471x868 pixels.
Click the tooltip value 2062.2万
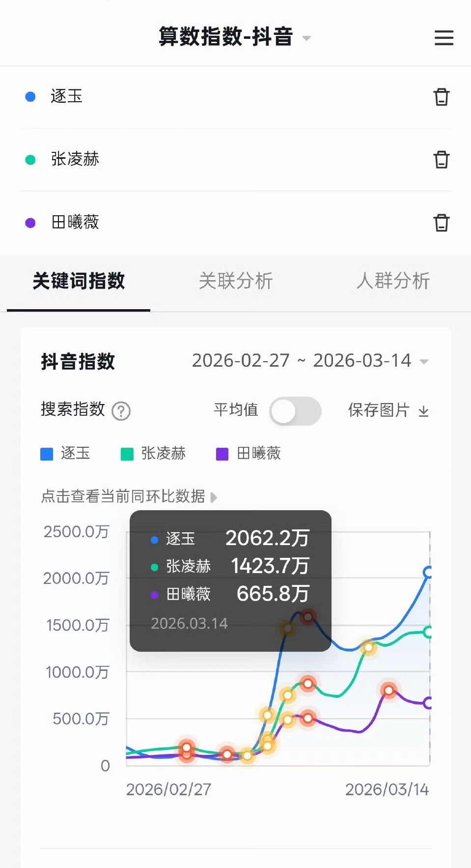[x=267, y=538]
